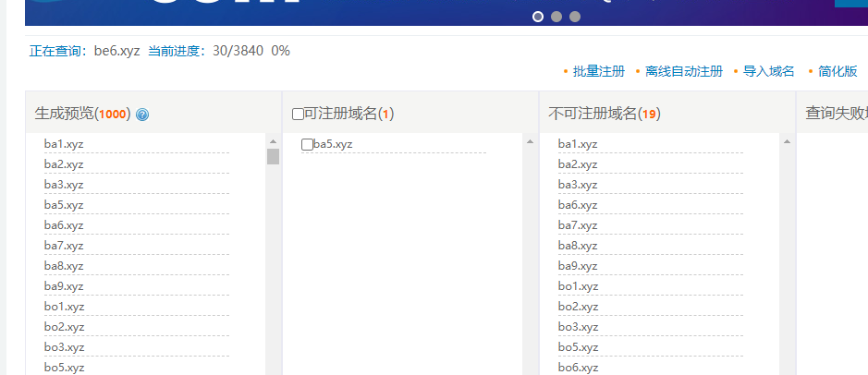Click ba7.xyz in the 不可注册域名 list

click(578, 225)
